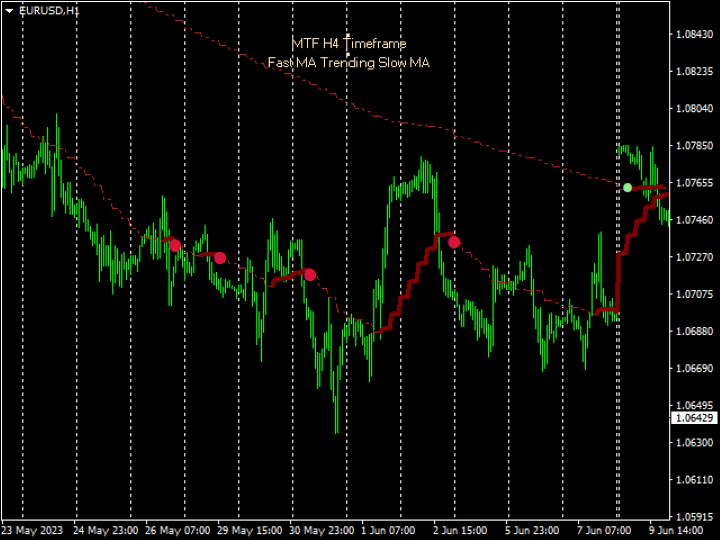Click the 29 May 15:00 time label
This screenshot has width=720, height=540.
(x=250, y=531)
